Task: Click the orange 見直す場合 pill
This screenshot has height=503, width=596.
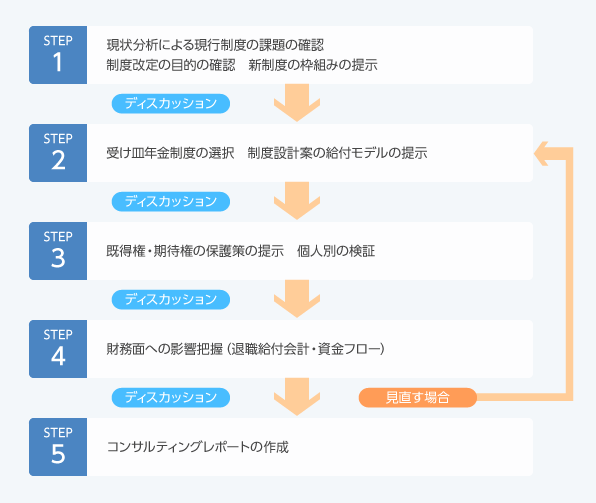Action: (418, 398)
